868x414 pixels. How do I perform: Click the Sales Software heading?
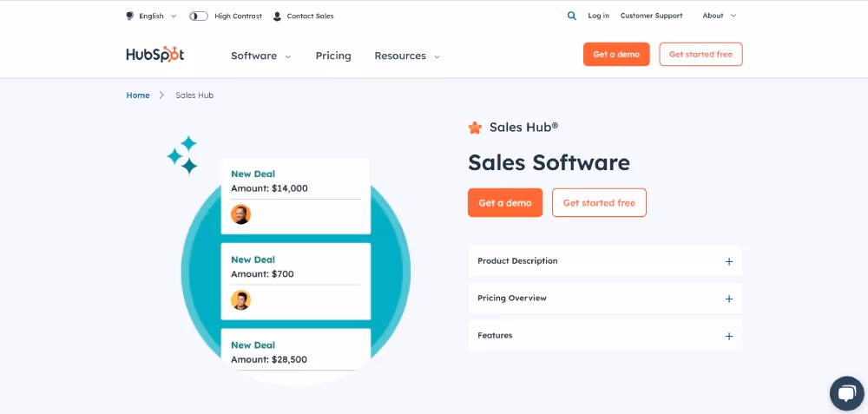[x=549, y=162]
